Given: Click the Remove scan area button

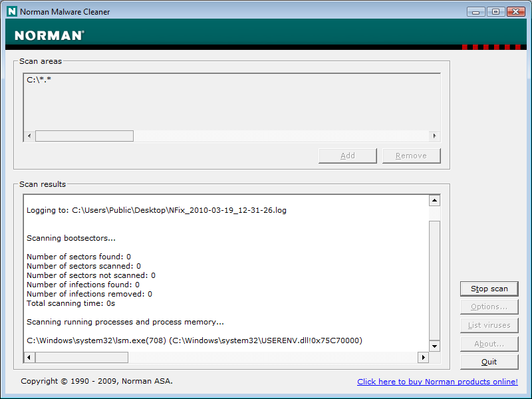Looking at the screenshot, I should [411, 156].
